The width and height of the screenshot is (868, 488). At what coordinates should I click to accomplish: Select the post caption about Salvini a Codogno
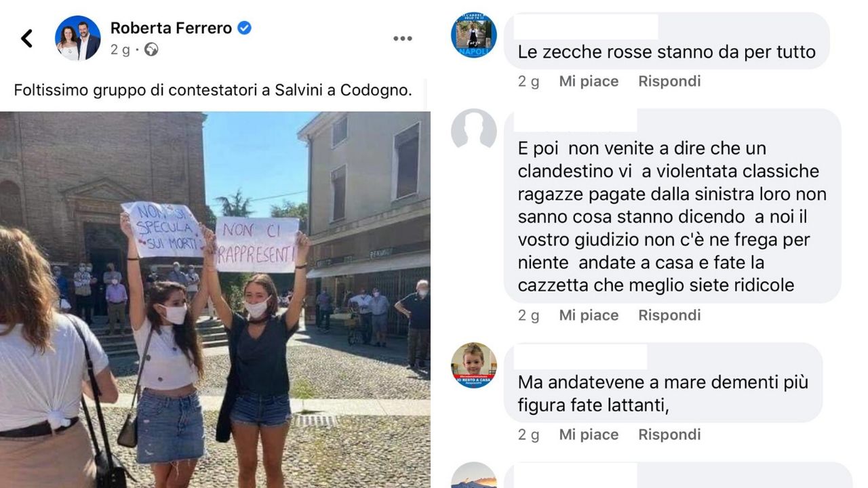pos(213,90)
